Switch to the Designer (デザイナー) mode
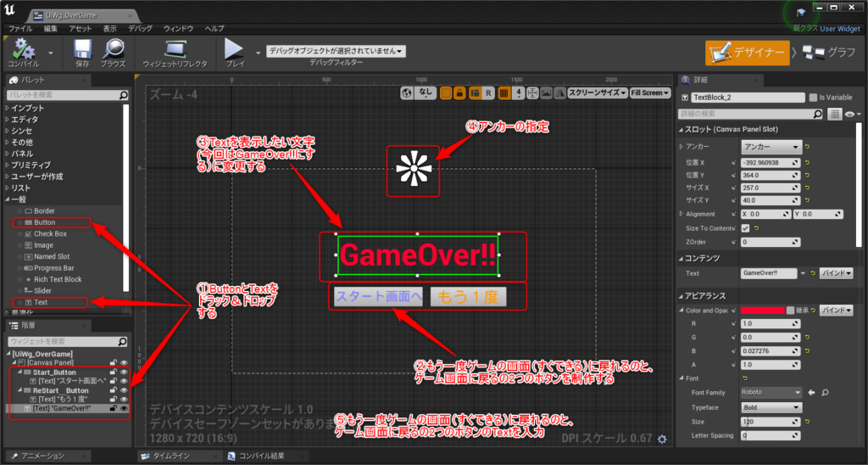Image resolution: width=868 pixels, height=465 pixels. click(x=746, y=53)
